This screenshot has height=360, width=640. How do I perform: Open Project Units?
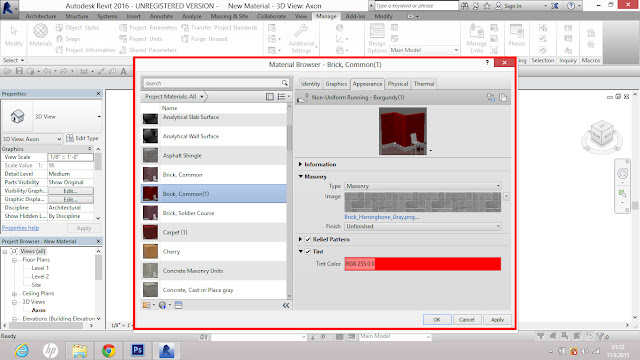(141, 39)
